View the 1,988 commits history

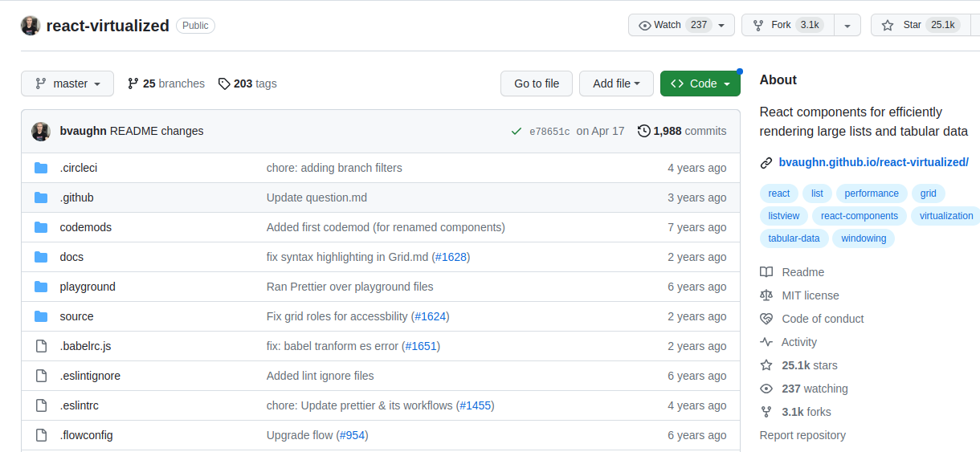click(682, 131)
